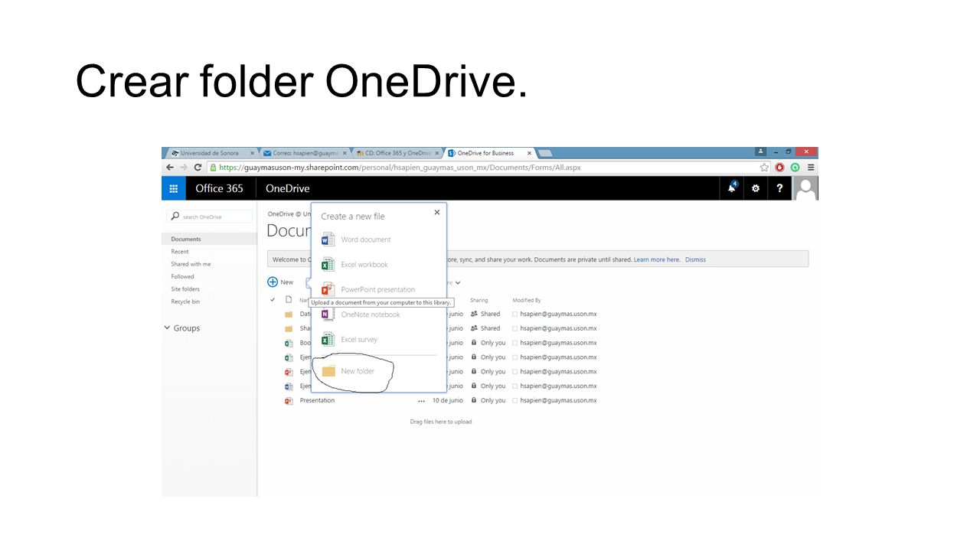Go back with the browser arrow
Viewport: 980px width, 551px height.
[170, 167]
